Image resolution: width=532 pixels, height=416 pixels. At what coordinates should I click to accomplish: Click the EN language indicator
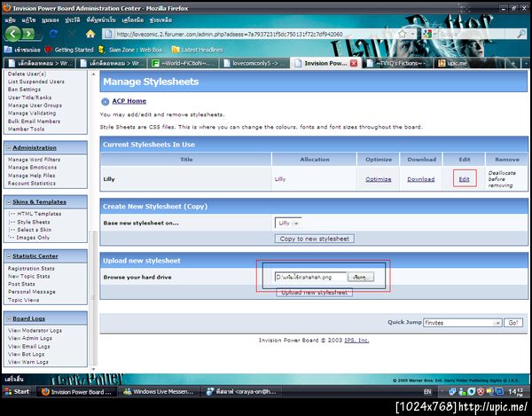click(427, 392)
